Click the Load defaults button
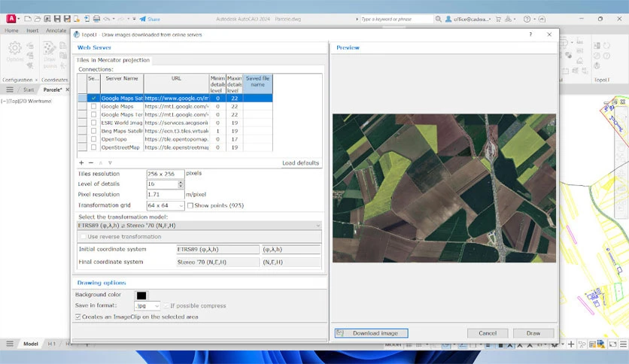The width and height of the screenshot is (629, 364). pos(300,162)
